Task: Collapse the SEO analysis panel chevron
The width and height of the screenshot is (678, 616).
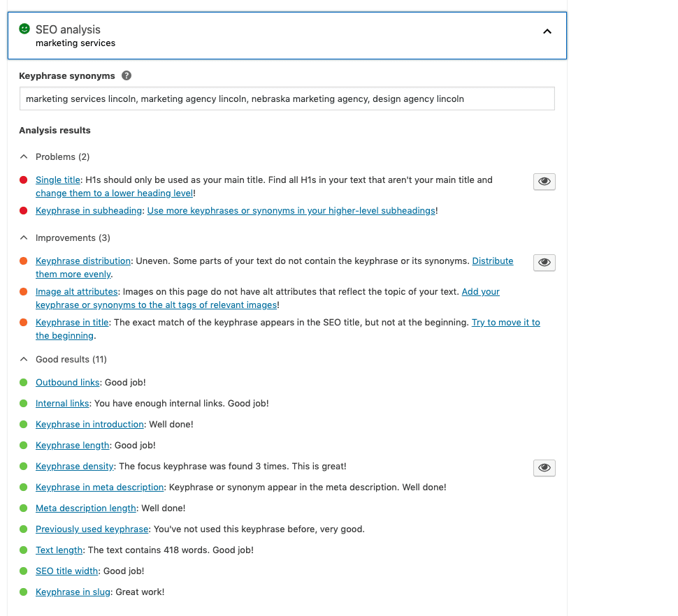Action: (x=547, y=31)
